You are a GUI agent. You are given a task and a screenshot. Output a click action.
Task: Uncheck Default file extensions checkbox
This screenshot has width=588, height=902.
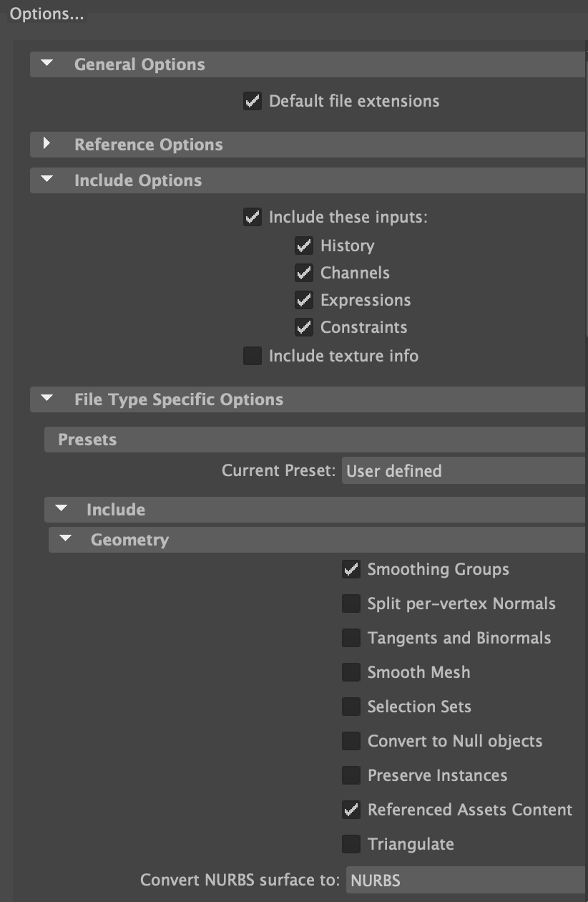point(253,101)
